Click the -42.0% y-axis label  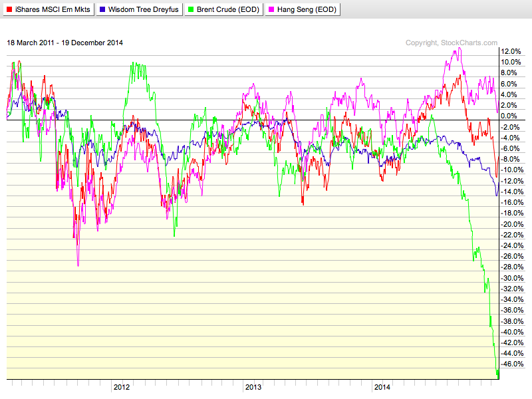click(512, 342)
